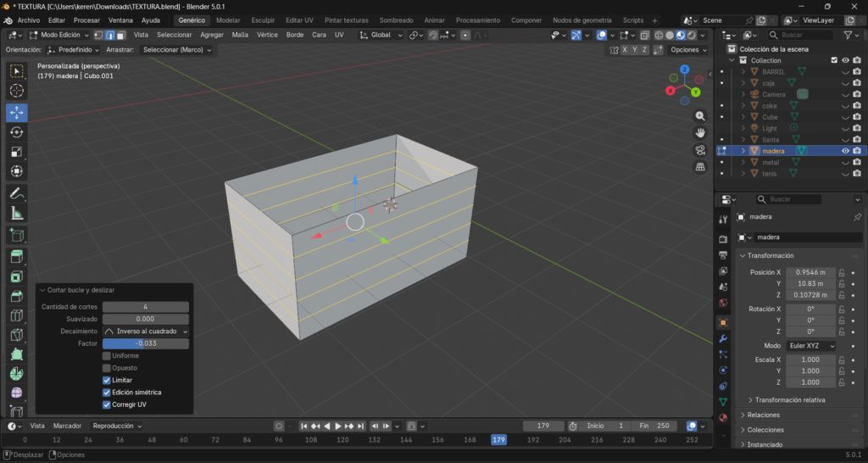
Task: Select the Inset Faces tool
Action: tap(16, 276)
